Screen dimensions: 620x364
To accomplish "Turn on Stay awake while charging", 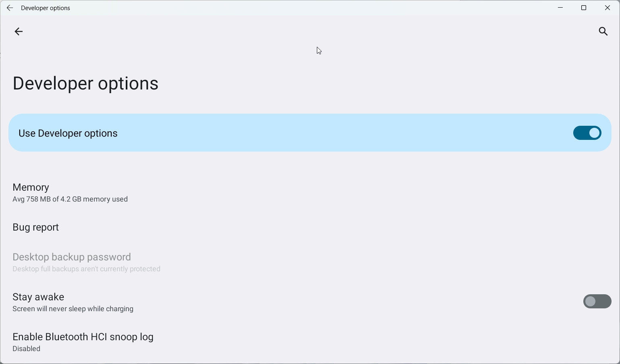I will [597, 301].
